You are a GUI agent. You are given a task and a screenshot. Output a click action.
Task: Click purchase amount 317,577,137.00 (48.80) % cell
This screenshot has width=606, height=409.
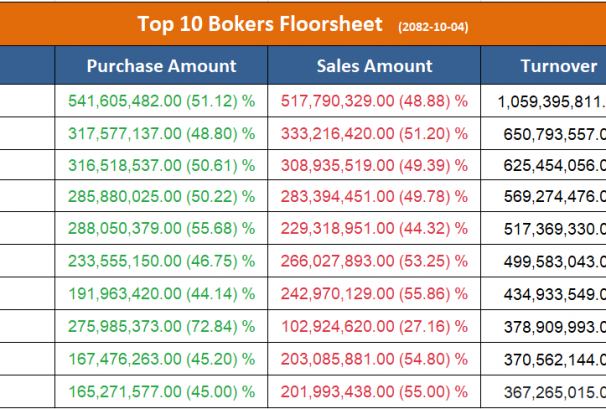(161, 133)
